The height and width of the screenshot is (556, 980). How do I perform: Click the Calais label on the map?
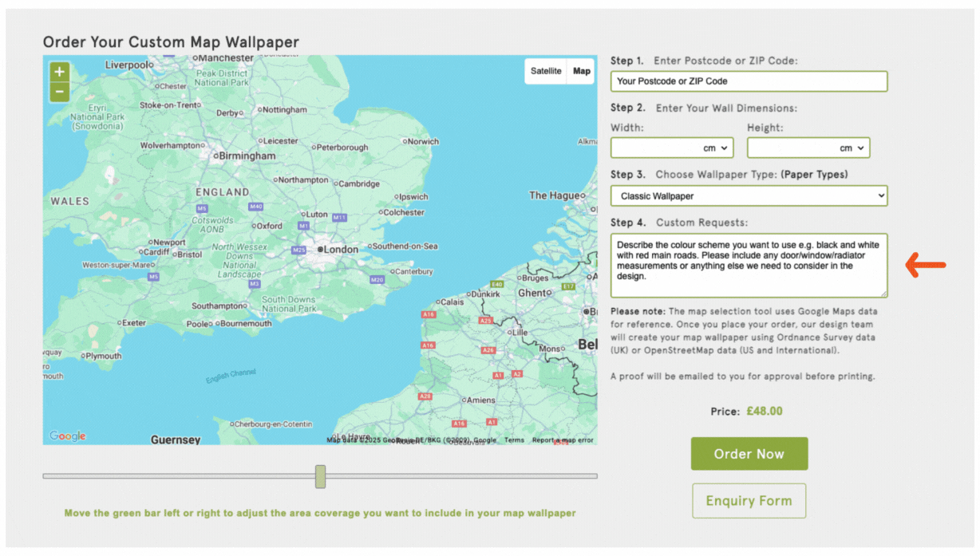coord(452,302)
